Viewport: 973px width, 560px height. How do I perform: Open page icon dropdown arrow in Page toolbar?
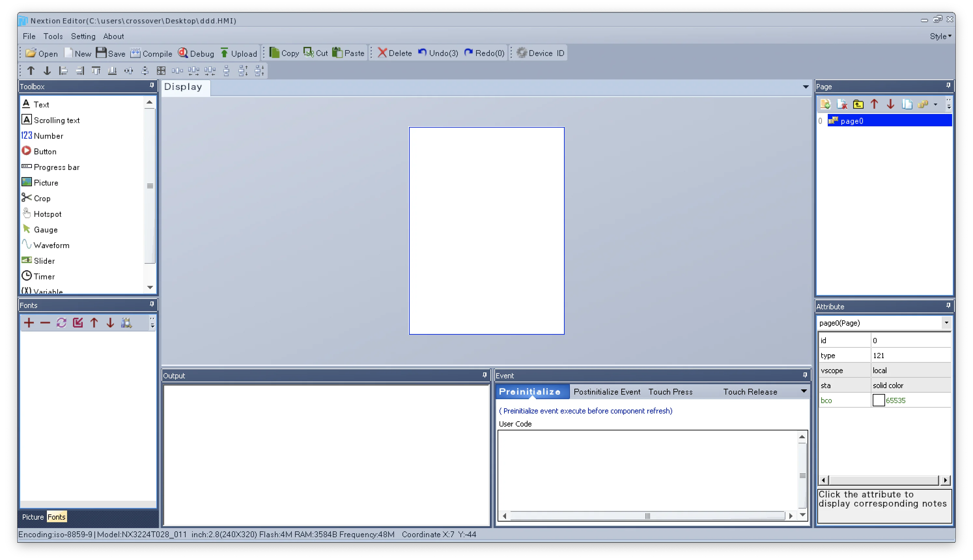click(x=936, y=105)
